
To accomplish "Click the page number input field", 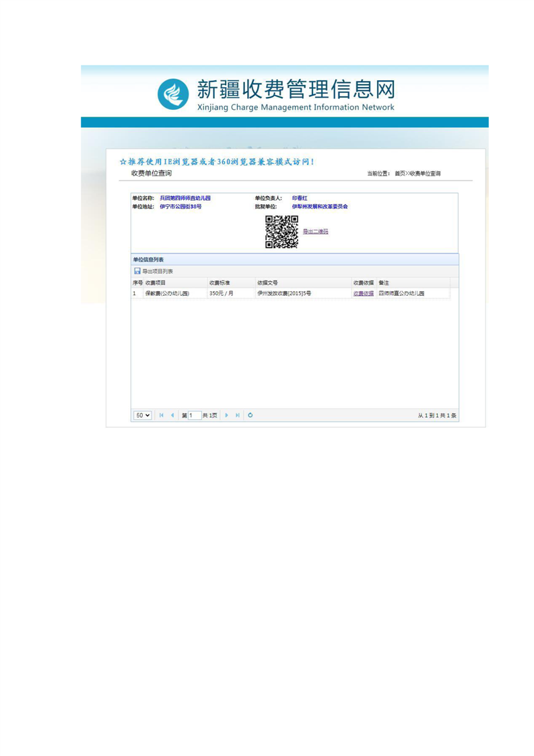I will [x=194, y=415].
